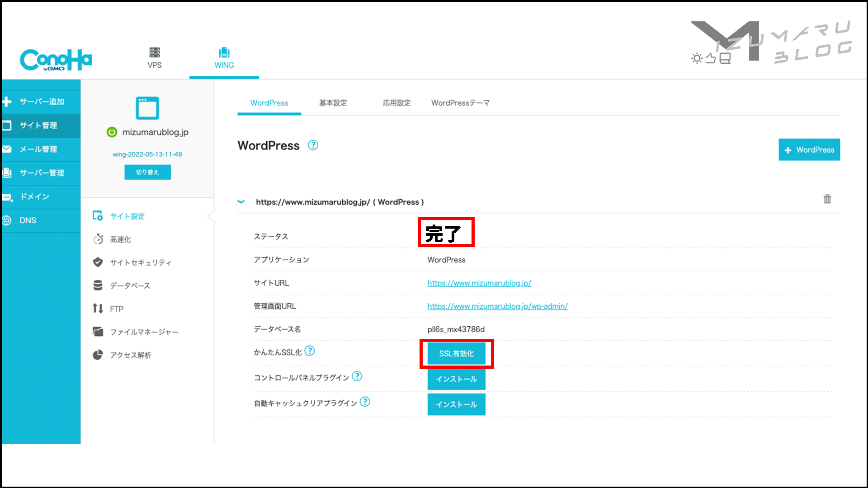
Task: Install the 自動キャッシュクリアプラグイン
Action: click(457, 404)
